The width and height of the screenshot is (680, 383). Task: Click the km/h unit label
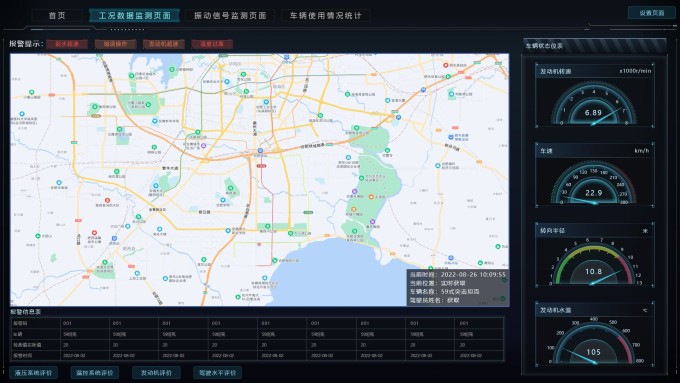641,151
